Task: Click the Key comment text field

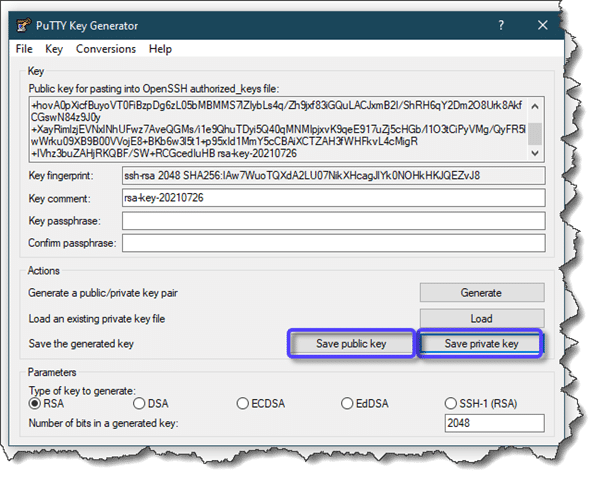Action: 332,198
